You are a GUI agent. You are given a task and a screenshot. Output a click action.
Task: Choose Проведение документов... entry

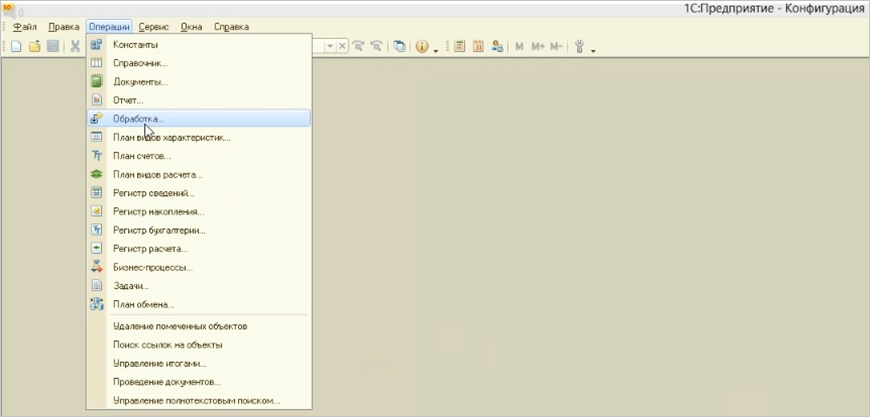click(199, 382)
